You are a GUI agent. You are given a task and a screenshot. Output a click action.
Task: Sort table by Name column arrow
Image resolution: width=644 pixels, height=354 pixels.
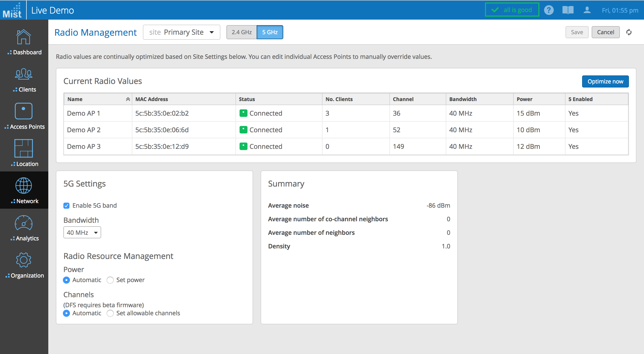coord(128,99)
